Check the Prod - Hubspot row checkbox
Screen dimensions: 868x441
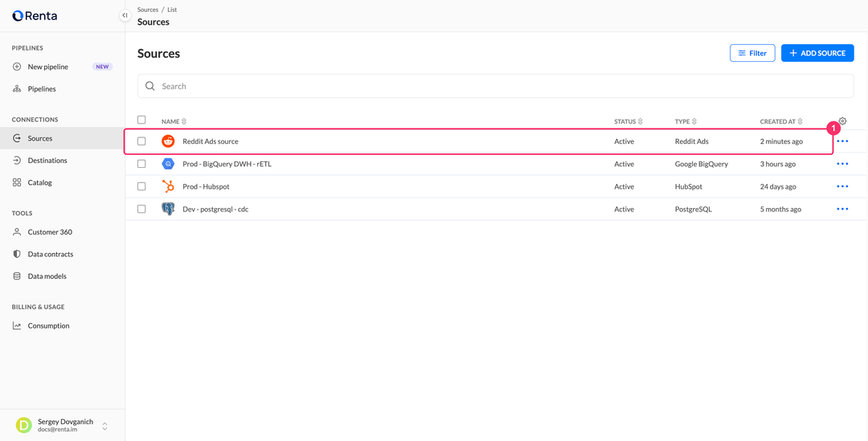tap(141, 186)
